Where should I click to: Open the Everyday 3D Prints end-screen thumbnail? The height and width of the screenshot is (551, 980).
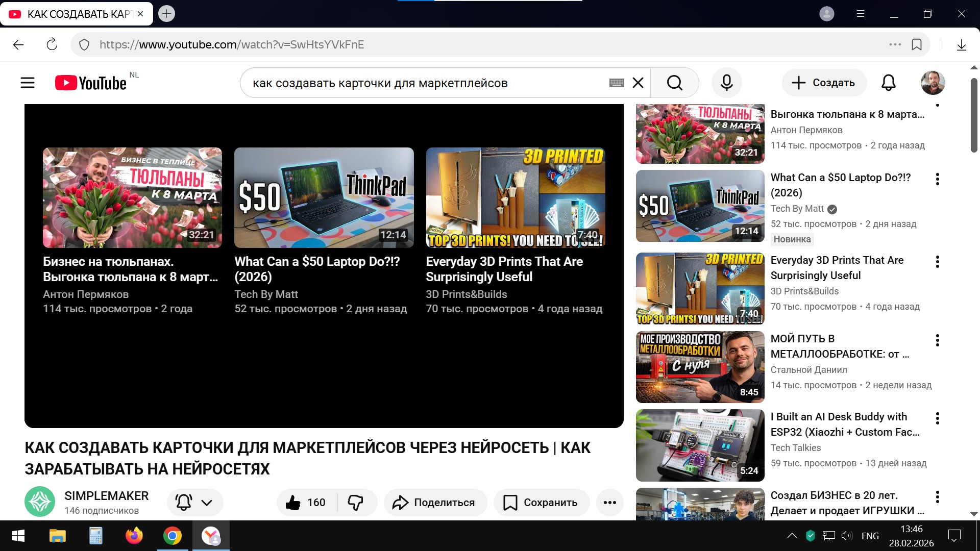click(x=516, y=197)
